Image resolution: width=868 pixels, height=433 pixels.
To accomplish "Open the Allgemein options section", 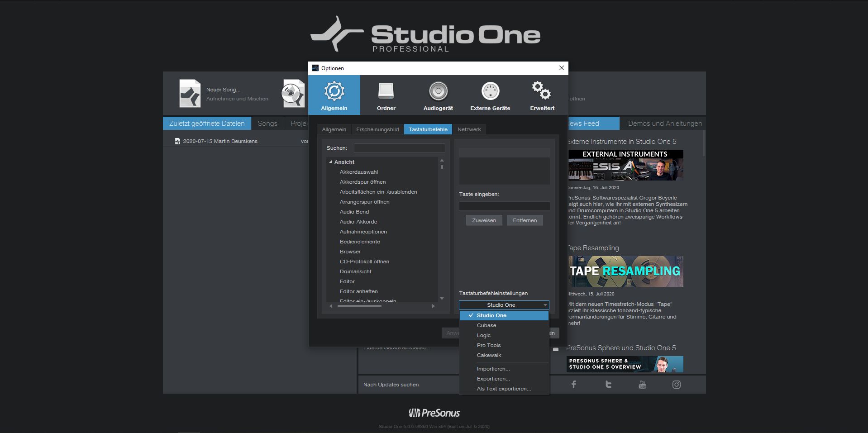I will coord(334,95).
